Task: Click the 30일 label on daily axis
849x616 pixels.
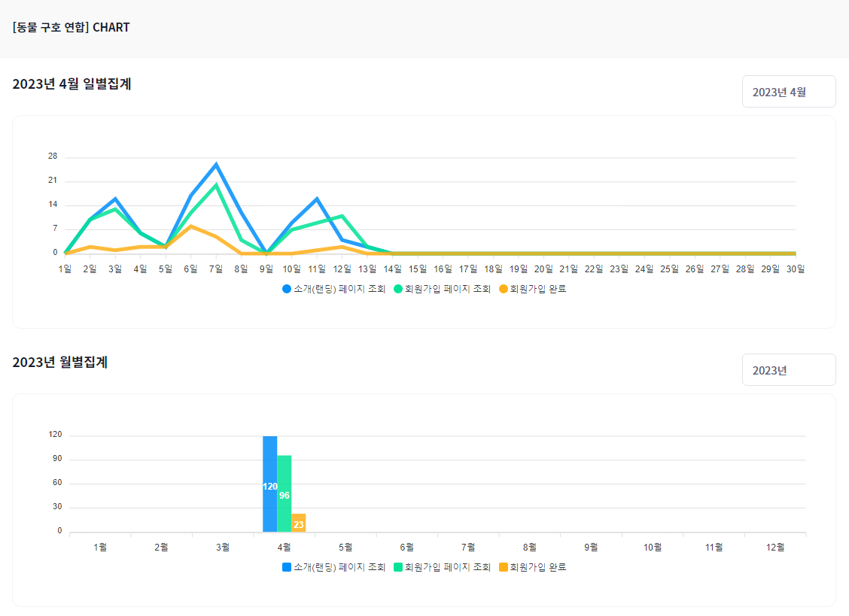Action: [x=796, y=269]
